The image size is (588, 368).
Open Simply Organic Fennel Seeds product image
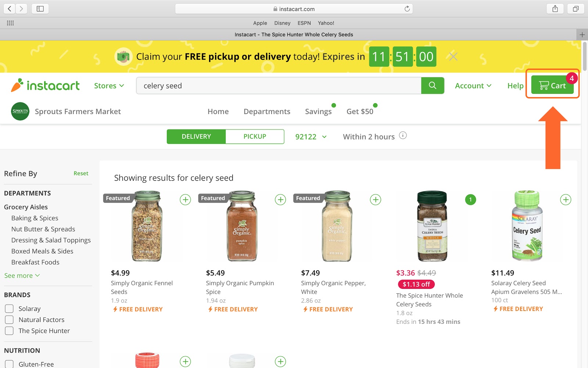click(x=147, y=226)
